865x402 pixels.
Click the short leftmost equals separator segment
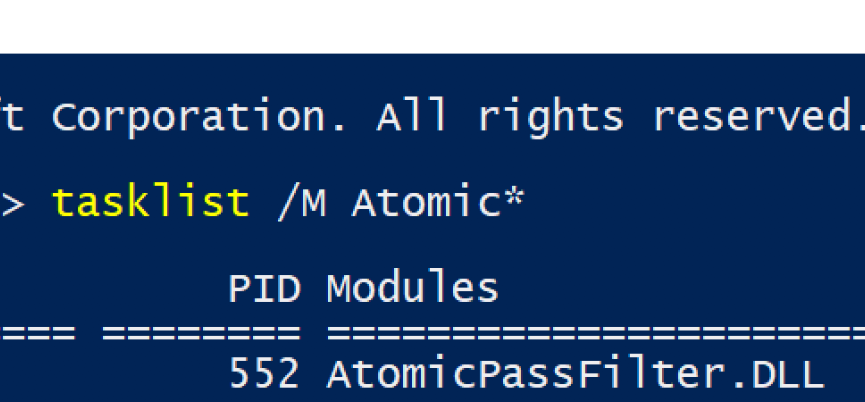pos(37,332)
